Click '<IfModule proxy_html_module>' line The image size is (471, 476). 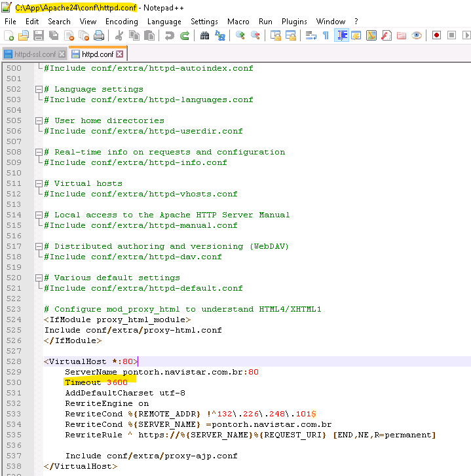pyautogui.click(x=117, y=320)
